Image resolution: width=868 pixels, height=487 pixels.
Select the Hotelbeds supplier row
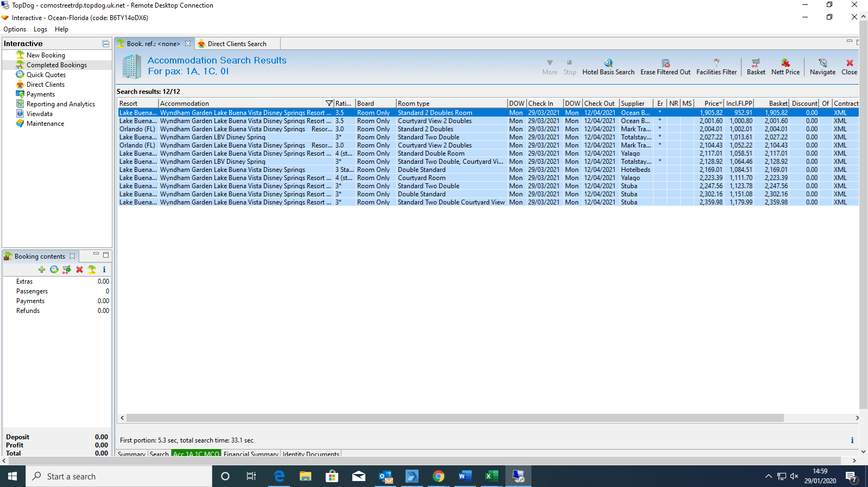[488, 170]
